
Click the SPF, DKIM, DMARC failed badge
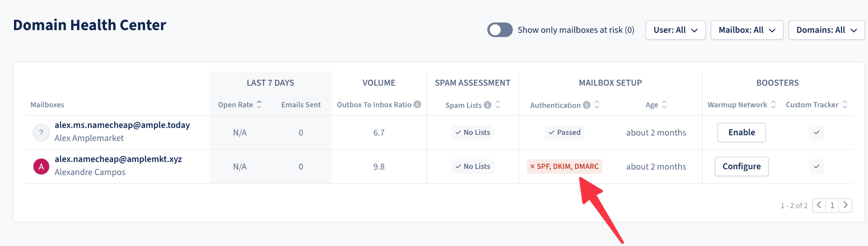pyautogui.click(x=565, y=166)
